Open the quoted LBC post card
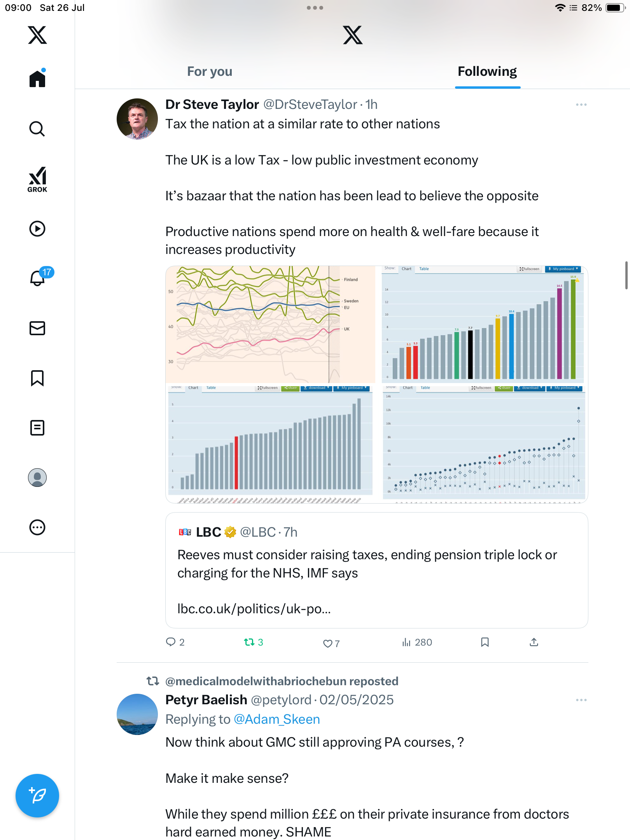Screen dimensions: 630x840 click(377, 570)
